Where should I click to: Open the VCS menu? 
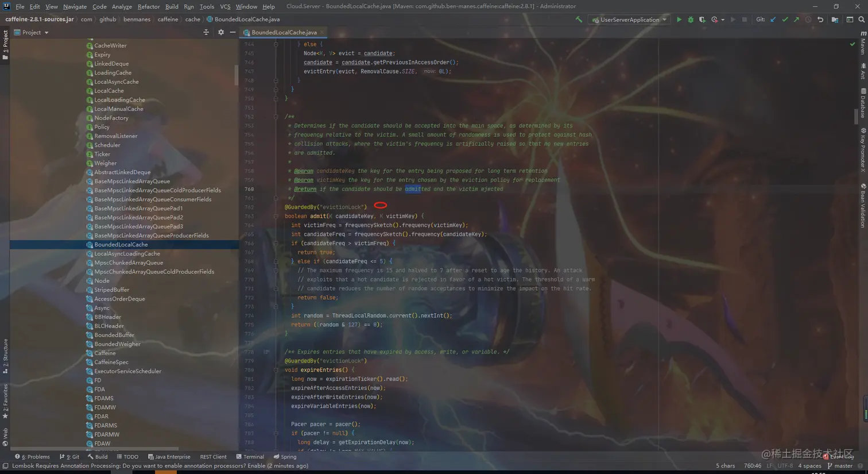tap(225, 6)
